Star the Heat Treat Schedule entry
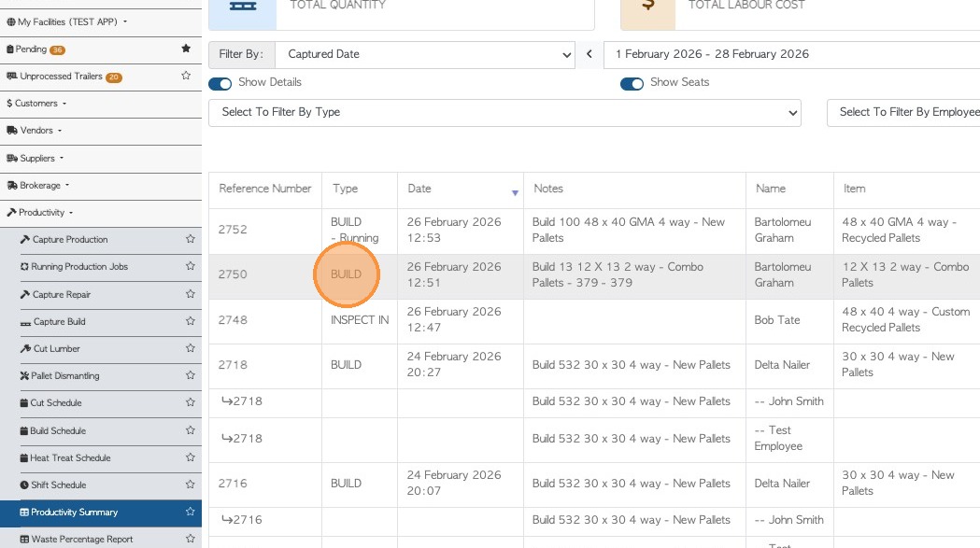980x548 pixels. pyautogui.click(x=190, y=458)
